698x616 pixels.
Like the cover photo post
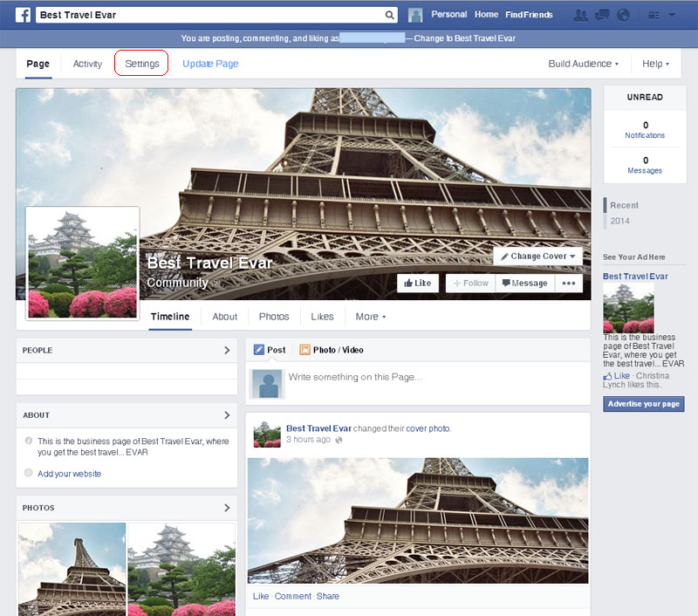point(261,596)
